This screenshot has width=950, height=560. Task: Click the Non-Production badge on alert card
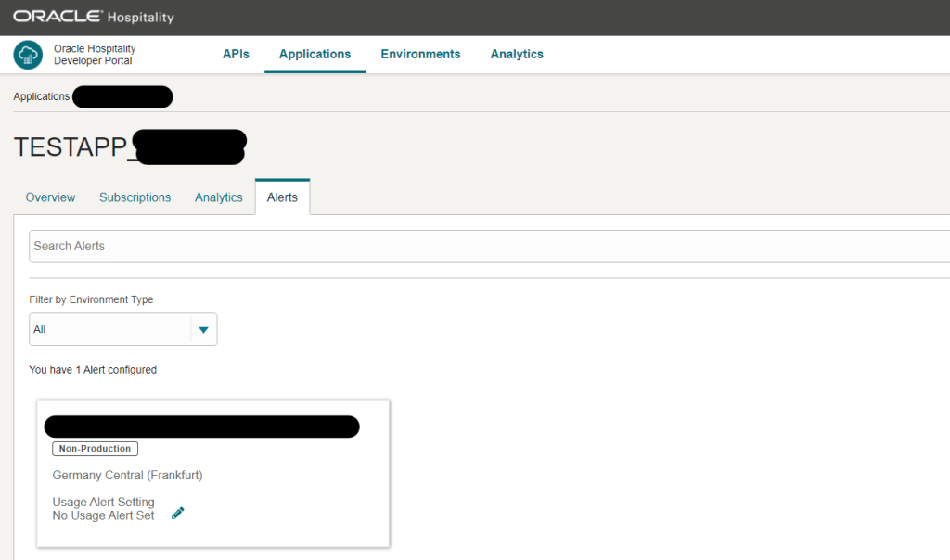95,449
